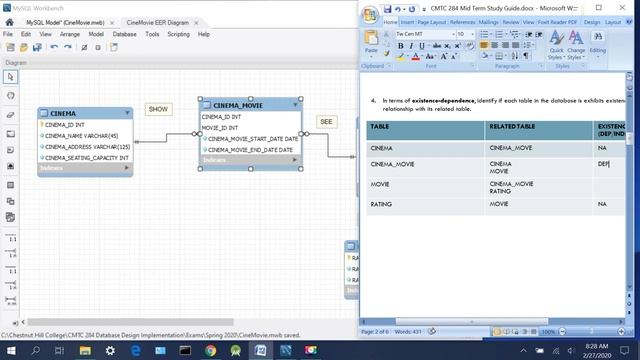This screenshot has width=640, height=360.
Task: Toggle Italic in Word ribbon
Action: [x=411, y=46]
